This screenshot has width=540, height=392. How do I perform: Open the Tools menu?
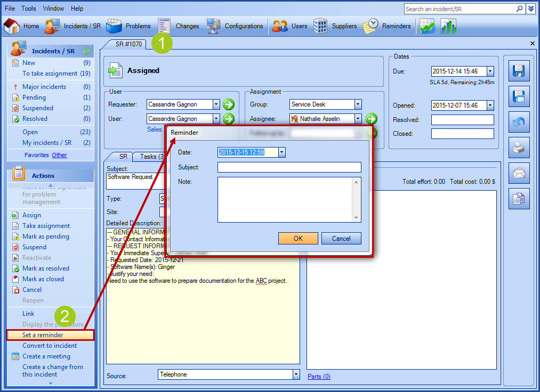click(x=28, y=8)
